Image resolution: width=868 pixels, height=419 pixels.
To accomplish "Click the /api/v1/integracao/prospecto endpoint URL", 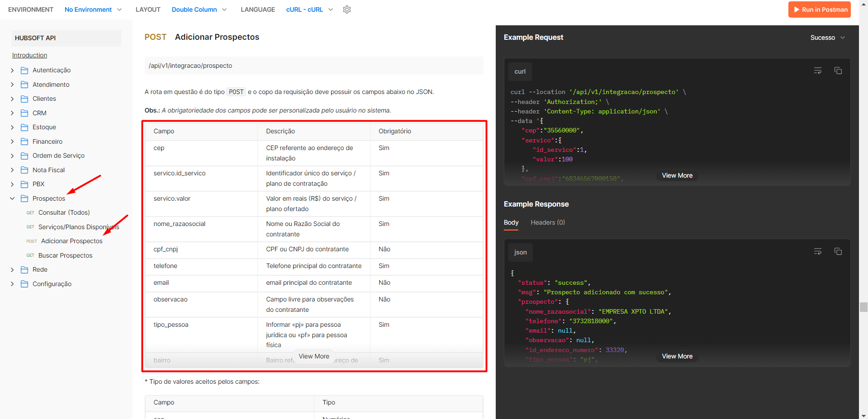I will click(x=190, y=66).
